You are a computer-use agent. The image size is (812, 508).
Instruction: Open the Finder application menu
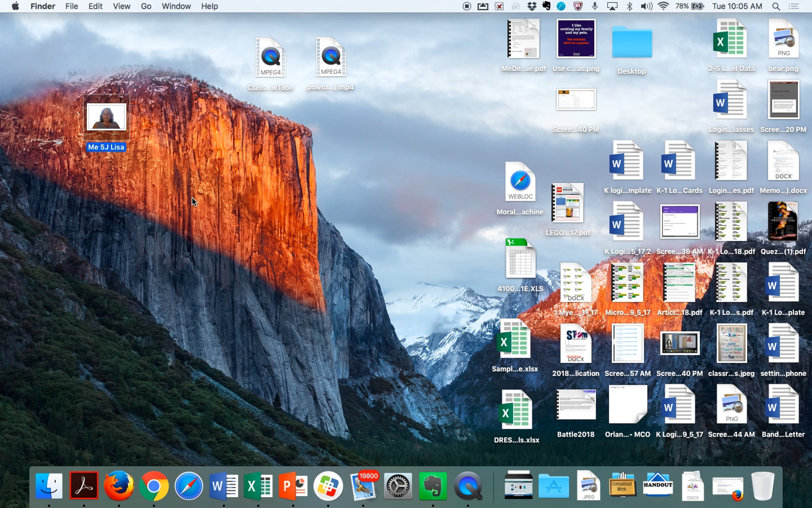(43, 6)
